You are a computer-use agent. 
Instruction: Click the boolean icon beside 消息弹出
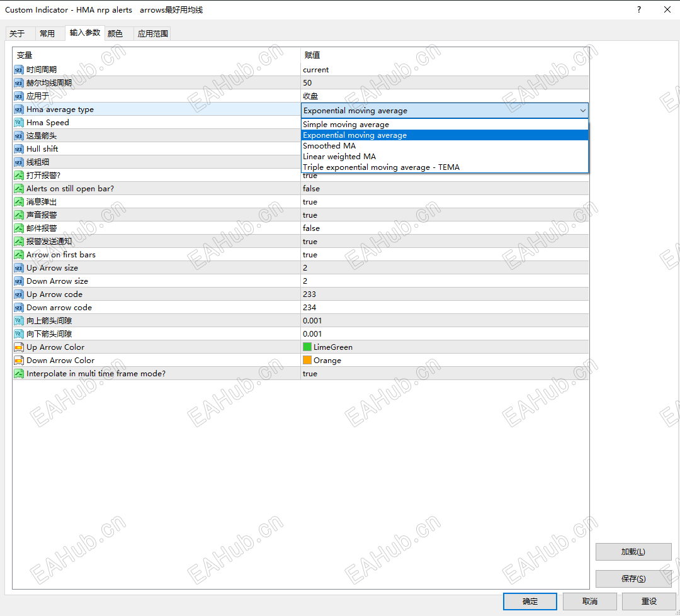19,202
